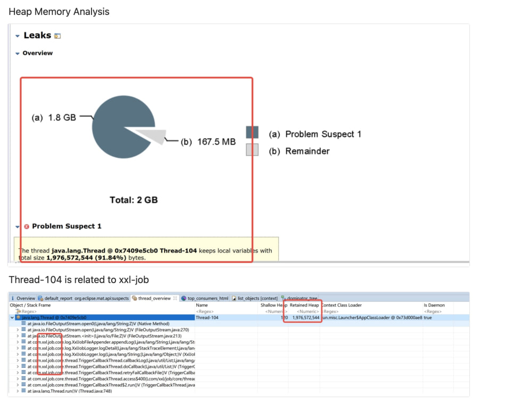Click the '(b) Remainder' legend label
The image size is (532, 399).
click(299, 151)
